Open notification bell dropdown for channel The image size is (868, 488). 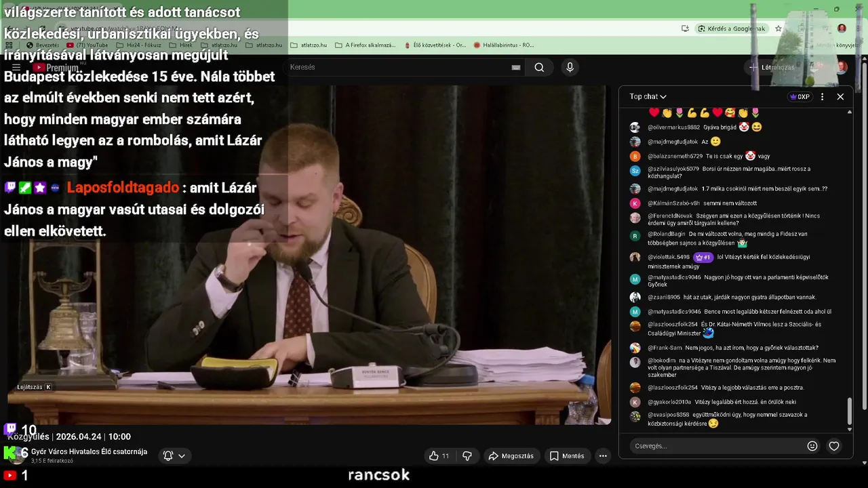[174, 455]
